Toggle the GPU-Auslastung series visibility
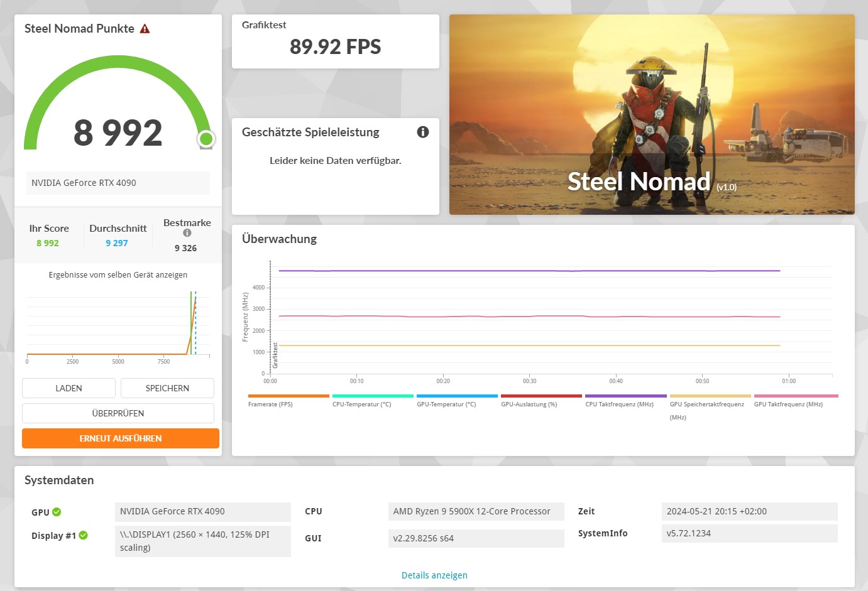The height and width of the screenshot is (591, 868). (542, 396)
